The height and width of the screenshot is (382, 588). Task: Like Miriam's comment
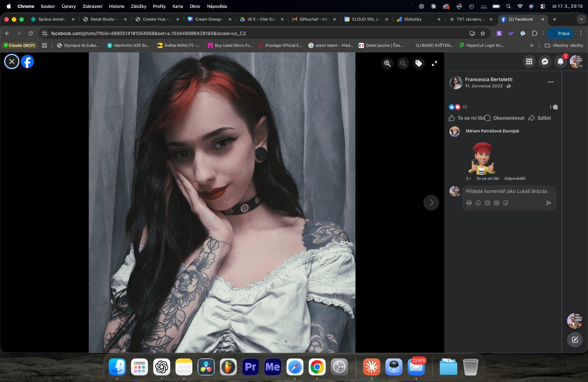[488, 178]
